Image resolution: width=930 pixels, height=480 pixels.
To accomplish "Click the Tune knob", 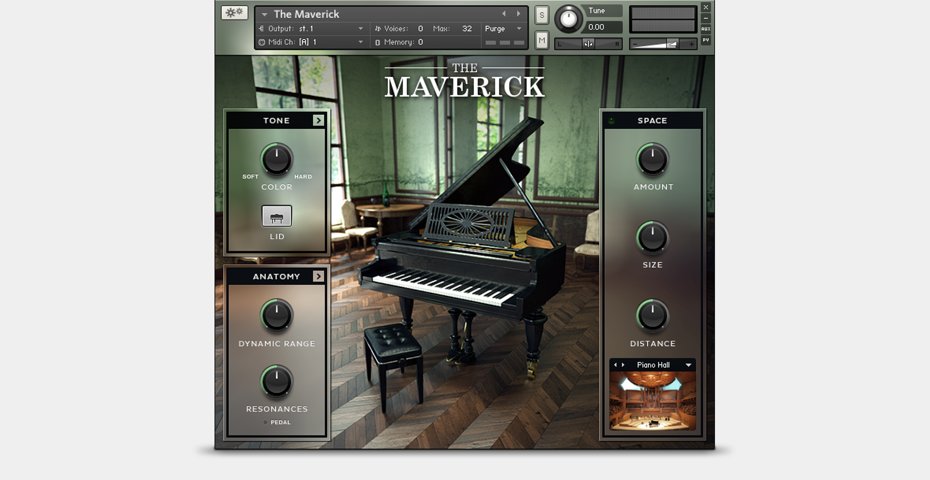I will [569, 18].
